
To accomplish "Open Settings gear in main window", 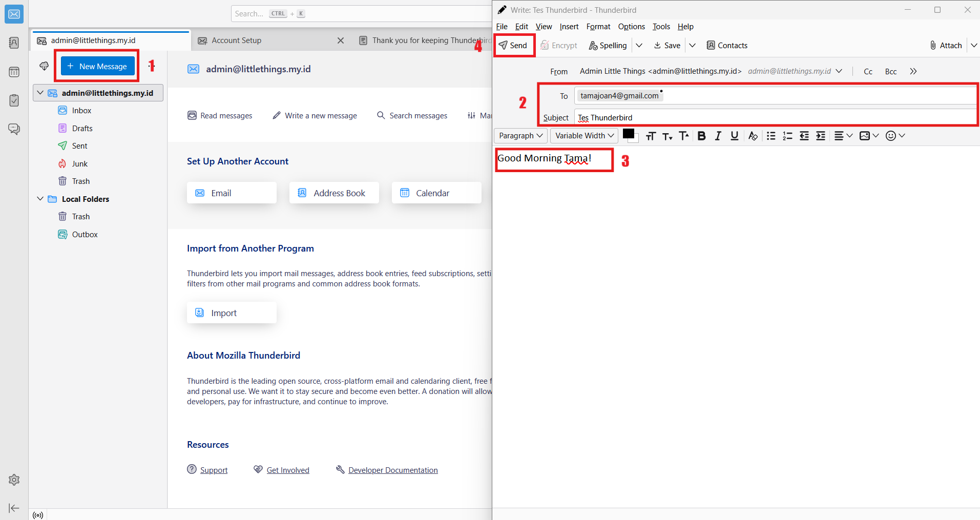I will [x=14, y=480].
